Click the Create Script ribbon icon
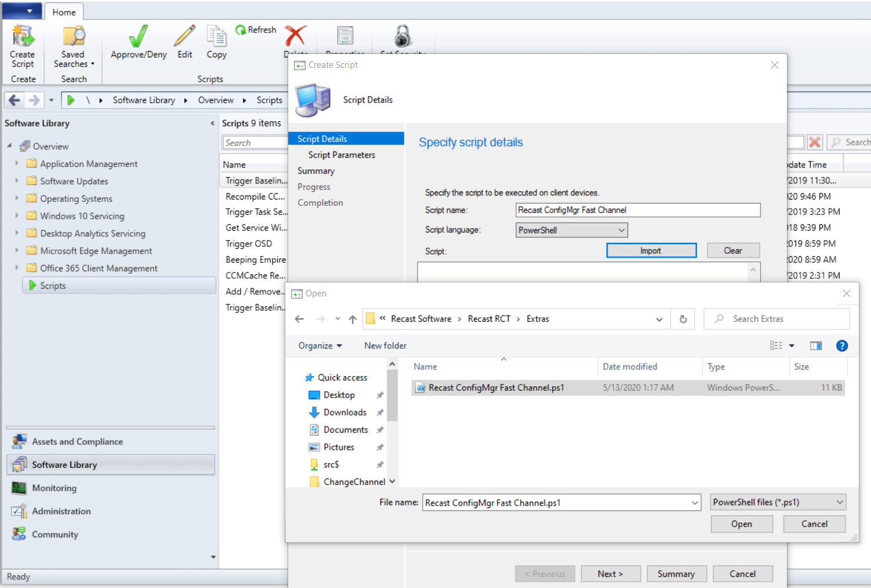871x588 pixels. (23, 37)
